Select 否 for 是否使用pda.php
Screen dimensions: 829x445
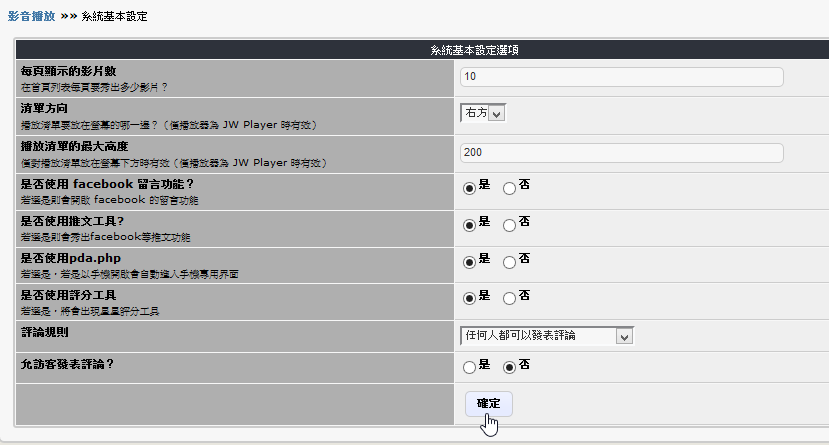pyautogui.click(x=509, y=262)
